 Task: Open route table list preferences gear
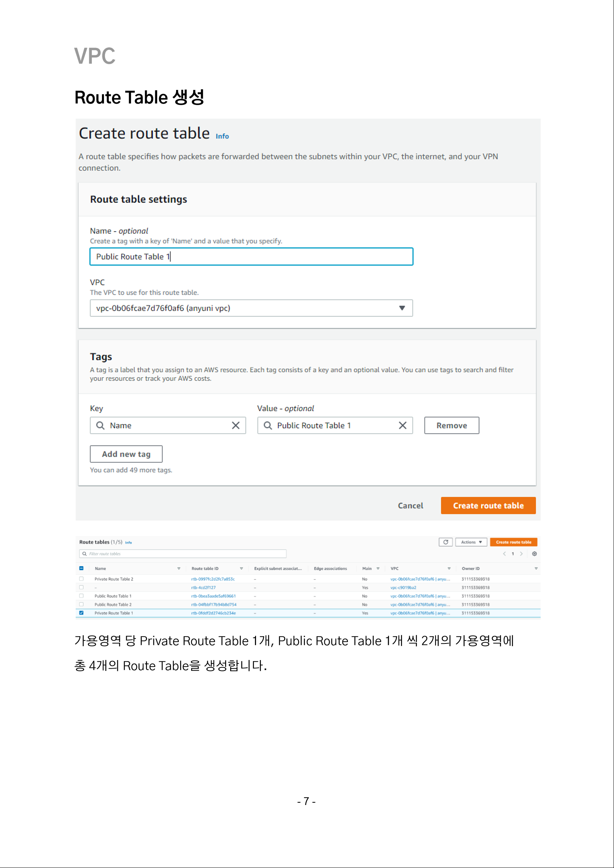534,554
